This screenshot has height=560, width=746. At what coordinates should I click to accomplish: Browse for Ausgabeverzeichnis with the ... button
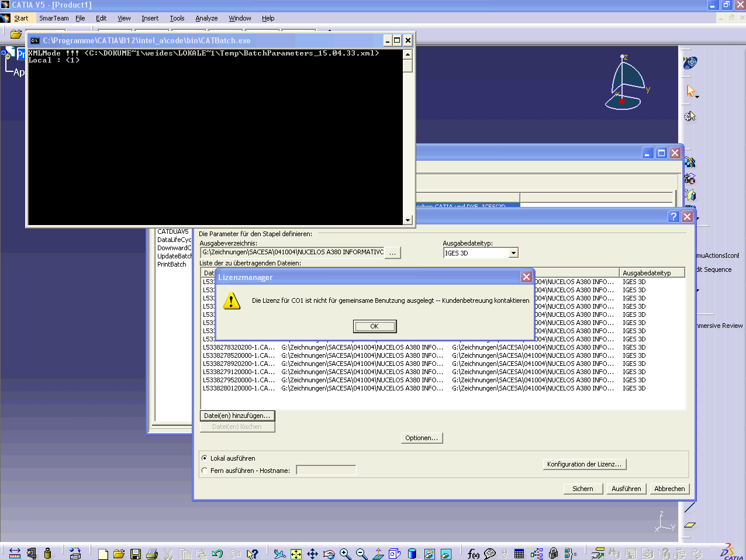[x=393, y=253]
